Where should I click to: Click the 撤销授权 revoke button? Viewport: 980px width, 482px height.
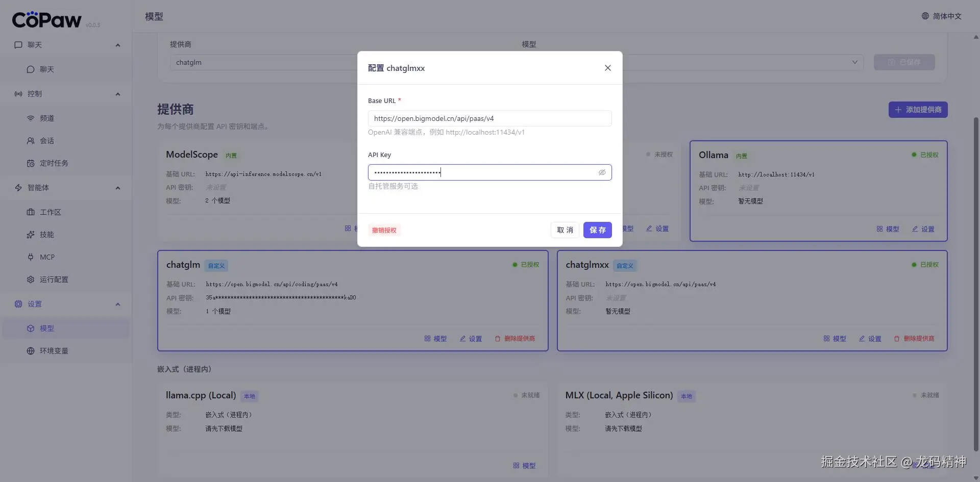[384, 231]
